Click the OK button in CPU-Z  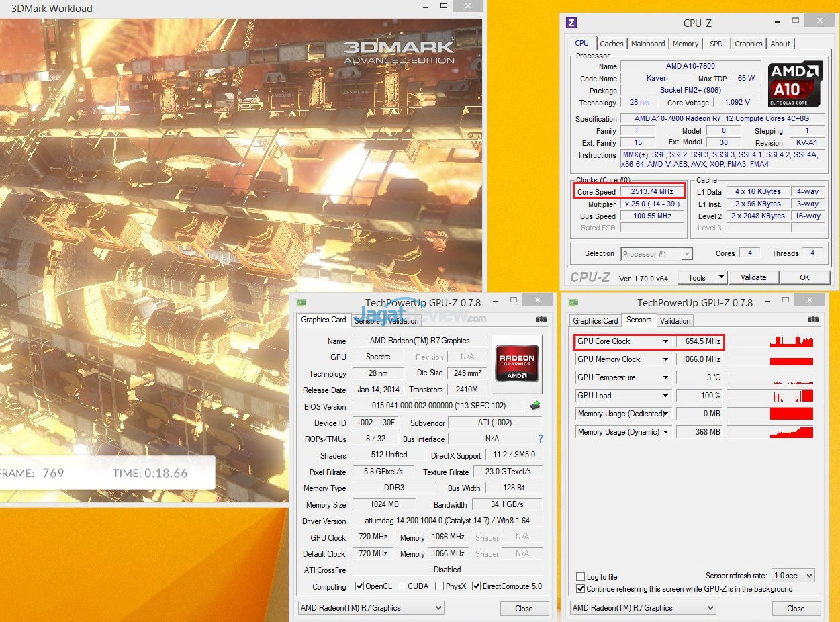[804, 277]
